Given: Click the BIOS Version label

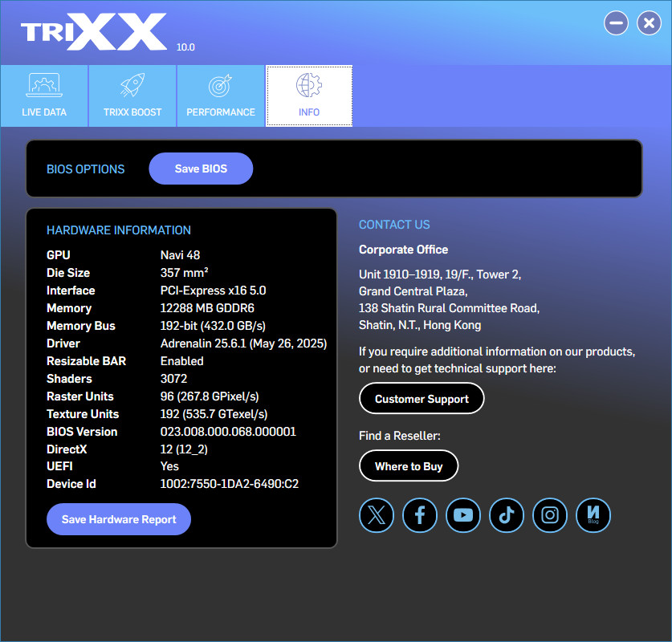Looking at the screenshot, I should [x=82, y=431].
